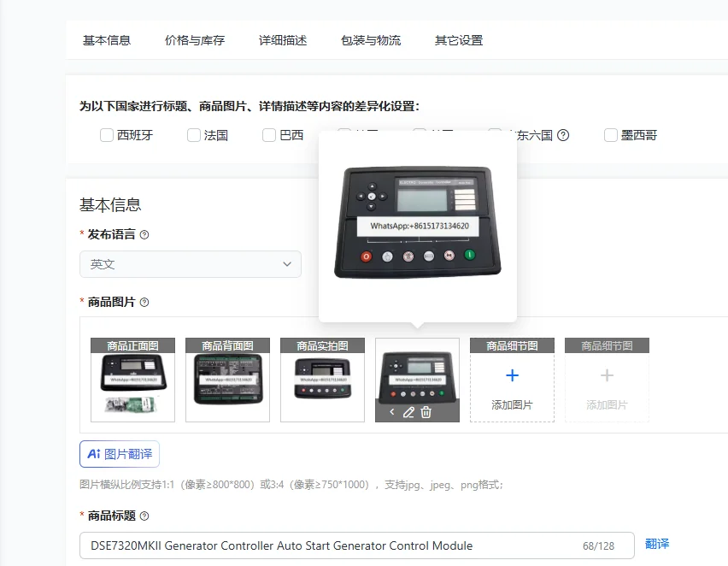Click the help icon beside 中东六国
Viewport: 728px width, 566px height.
click(x=563, y=135)
